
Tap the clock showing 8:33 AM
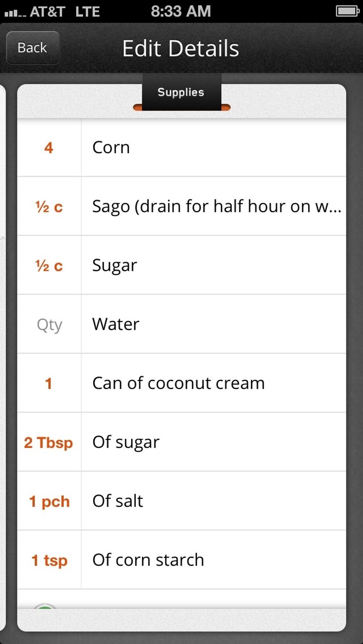(180, 11)
